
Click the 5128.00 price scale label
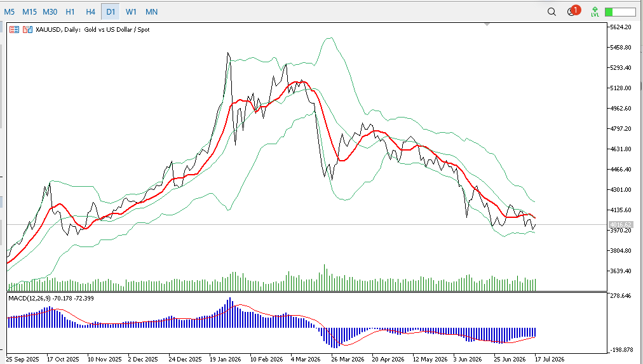[621, 88]
